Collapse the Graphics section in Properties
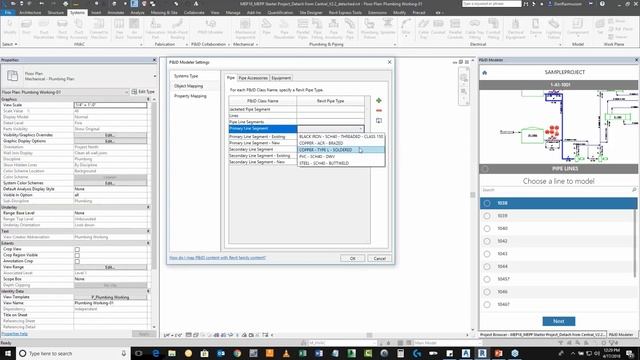 149,99
